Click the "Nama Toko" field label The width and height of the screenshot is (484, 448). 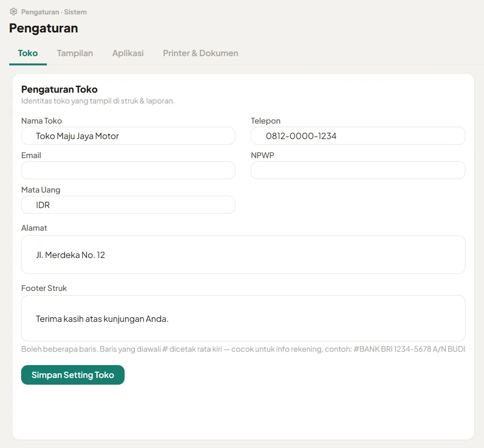coord(42,120)
